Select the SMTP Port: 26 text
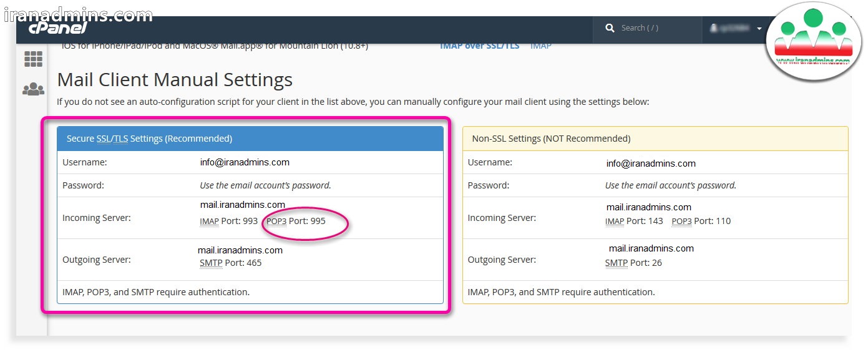Image resolution: width=868 pixels, height=352 pixels. (633, 263)
